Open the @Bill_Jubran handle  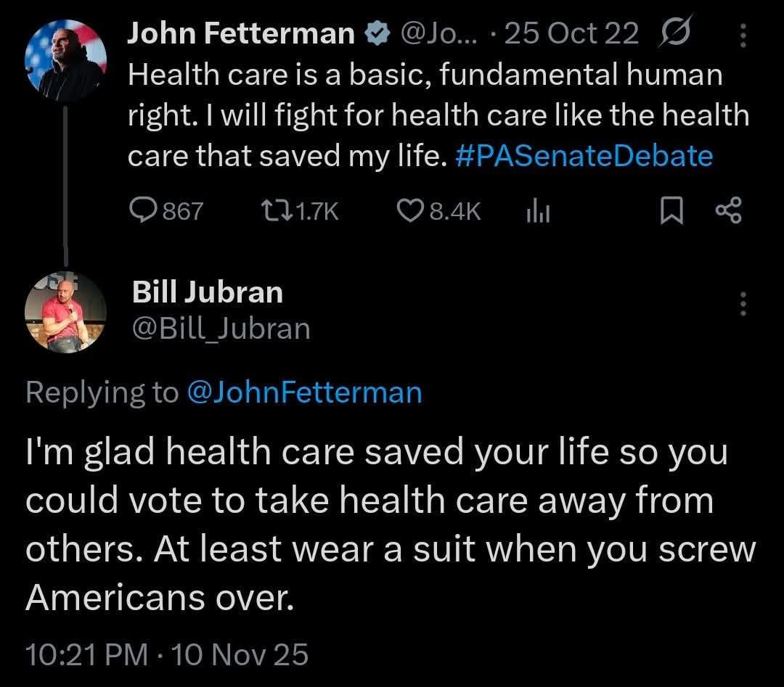click(x=221, y=329)
